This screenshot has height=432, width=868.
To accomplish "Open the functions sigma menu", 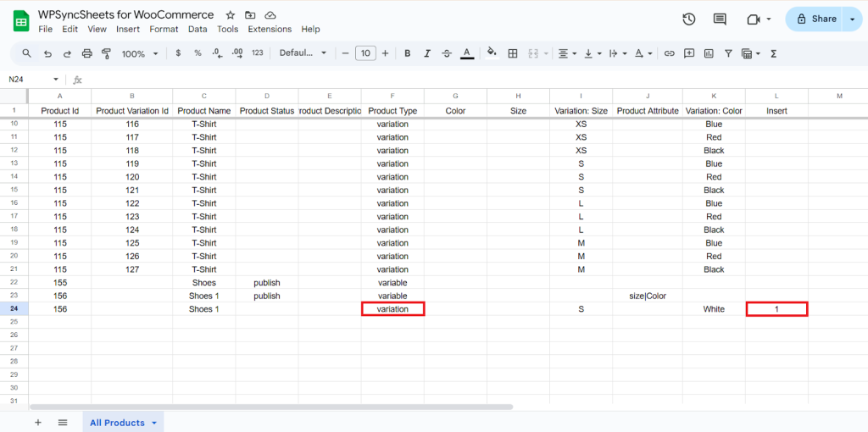I will point(774,53).
